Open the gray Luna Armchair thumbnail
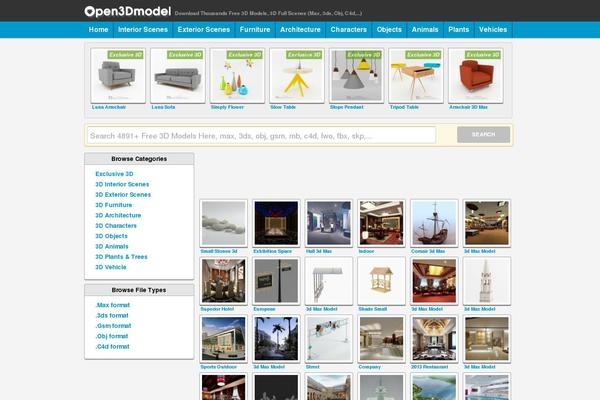This screenshot has width=600, height=400. click(x=118, y=75)
